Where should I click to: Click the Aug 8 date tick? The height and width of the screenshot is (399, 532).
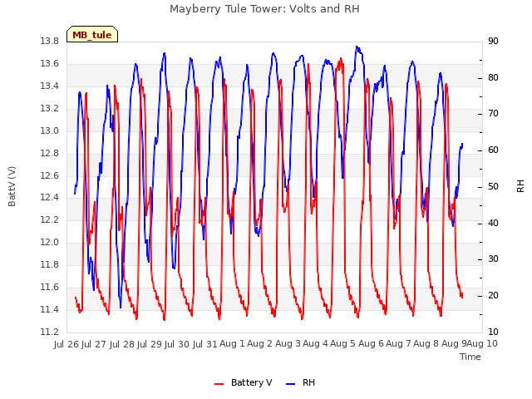pos(426,343)
